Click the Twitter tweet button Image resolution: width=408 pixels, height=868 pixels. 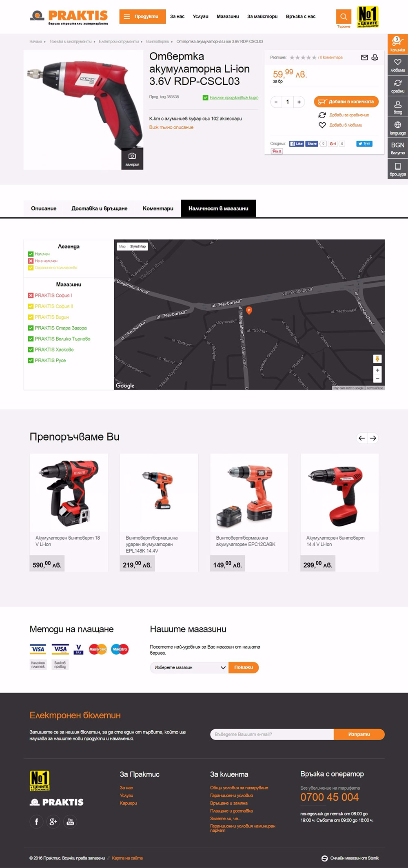coord(364,144)
